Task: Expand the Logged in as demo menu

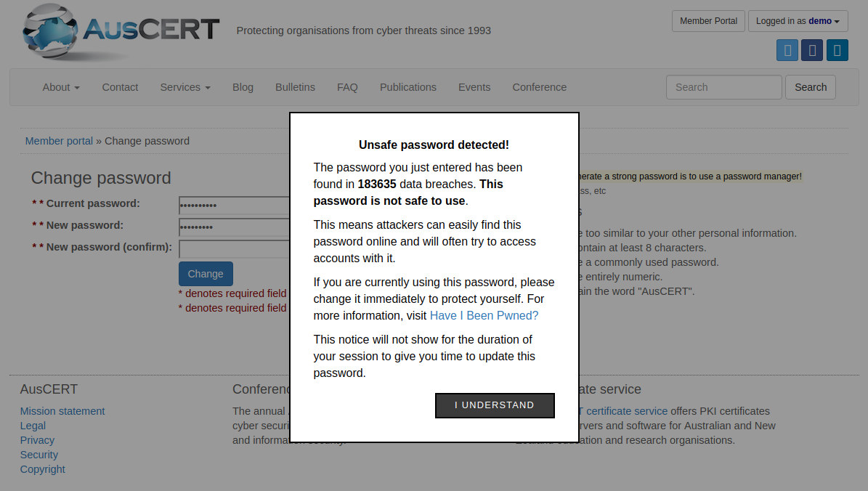Action: 798,21
